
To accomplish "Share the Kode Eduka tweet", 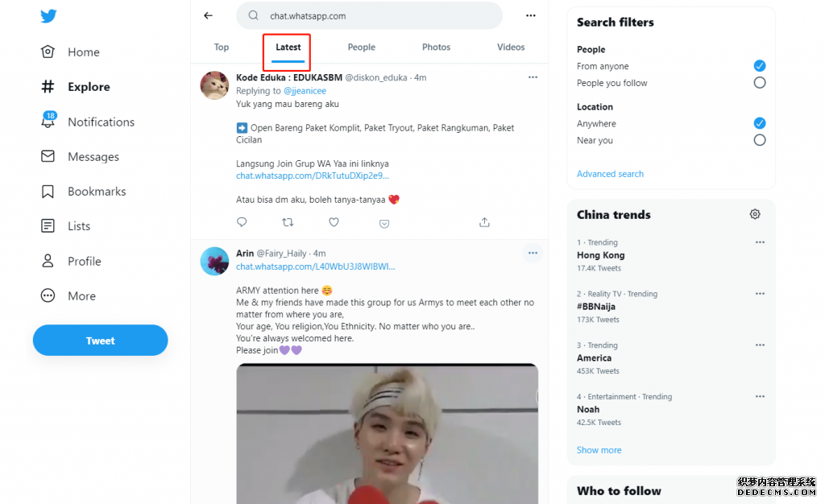I will [484, 222].
